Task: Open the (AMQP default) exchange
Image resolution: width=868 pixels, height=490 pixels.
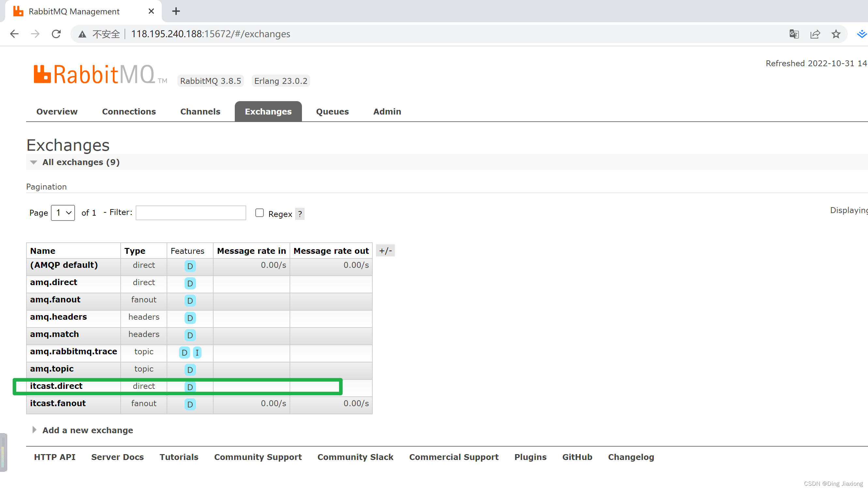Action: tap(64, 265)
